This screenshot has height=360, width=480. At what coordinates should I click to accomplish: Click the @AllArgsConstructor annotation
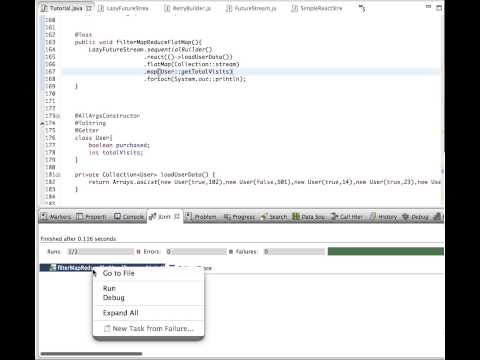107,116
